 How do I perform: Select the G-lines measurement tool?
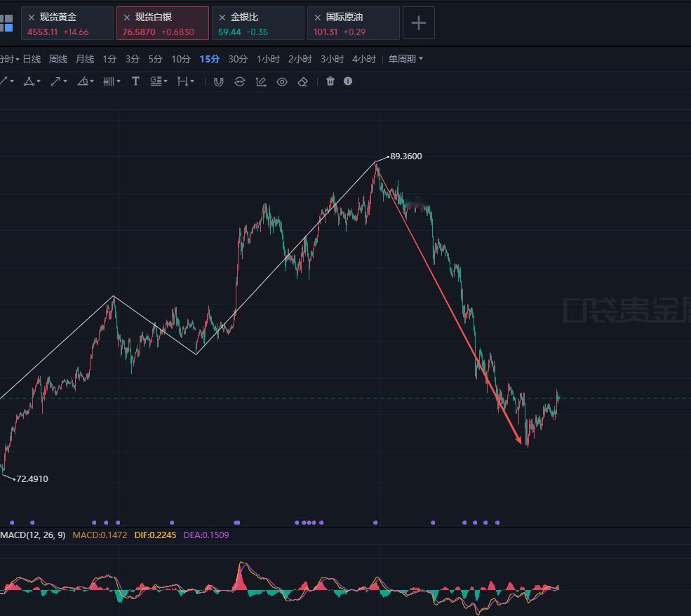[156, 81]
